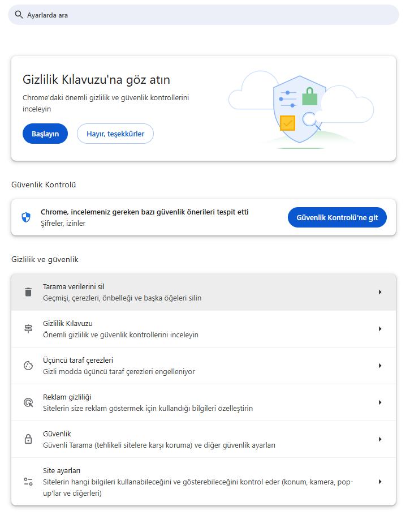Open the Site ayarları settings row

point(204,481)
